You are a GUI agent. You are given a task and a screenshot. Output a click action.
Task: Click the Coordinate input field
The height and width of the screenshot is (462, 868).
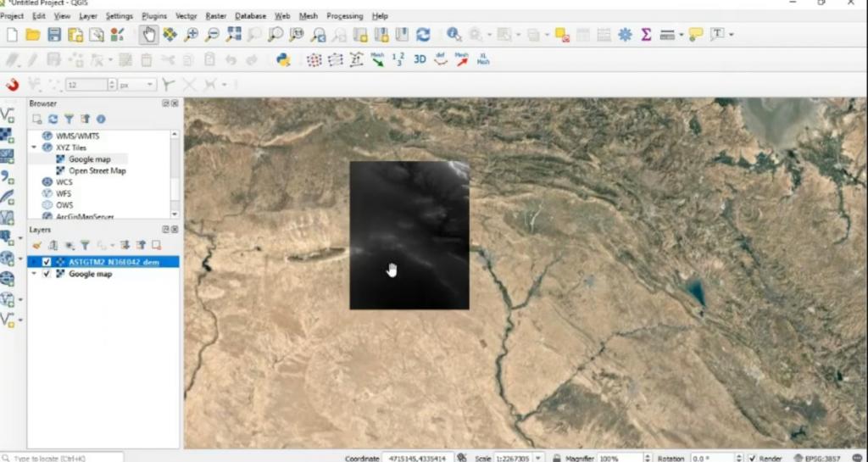point(418,458)
